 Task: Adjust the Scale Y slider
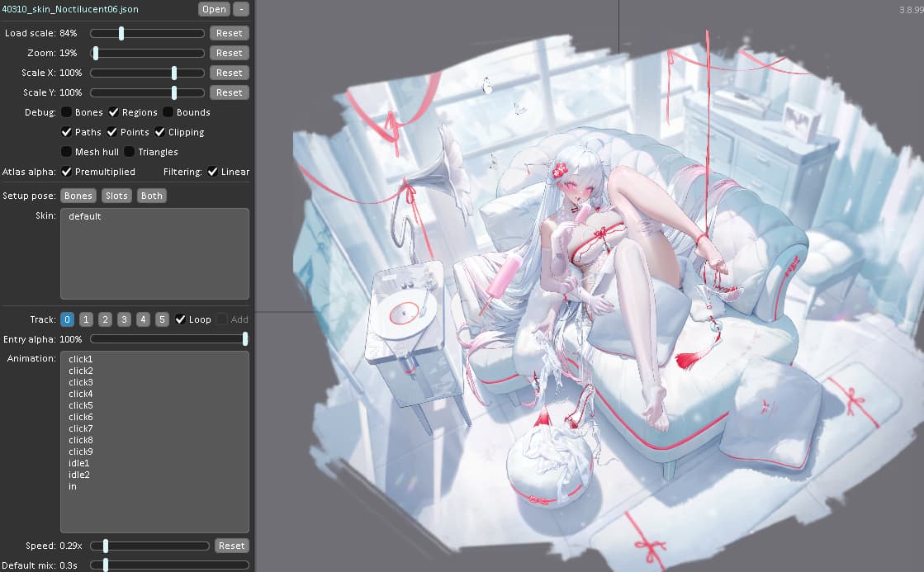click(x=147, y=92)
